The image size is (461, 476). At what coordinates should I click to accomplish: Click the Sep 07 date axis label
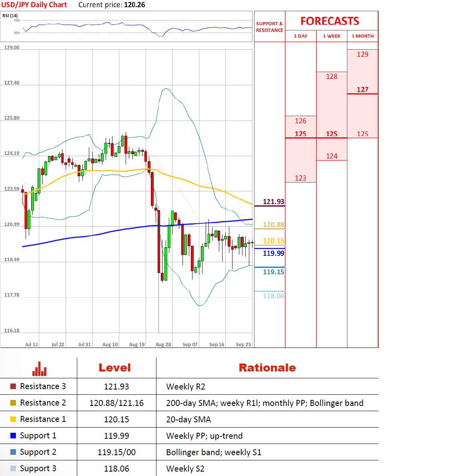190,345
